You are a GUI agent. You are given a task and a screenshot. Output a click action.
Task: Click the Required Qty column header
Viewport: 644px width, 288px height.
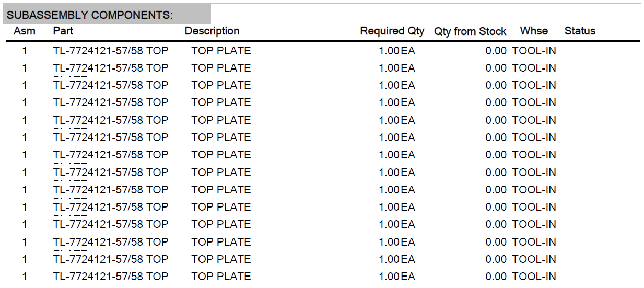392,31
